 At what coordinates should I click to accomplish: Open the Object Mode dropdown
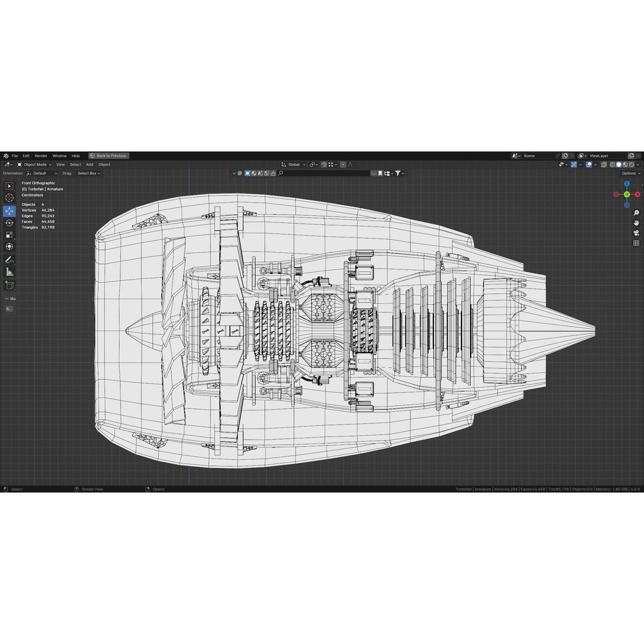pos(36,164)
